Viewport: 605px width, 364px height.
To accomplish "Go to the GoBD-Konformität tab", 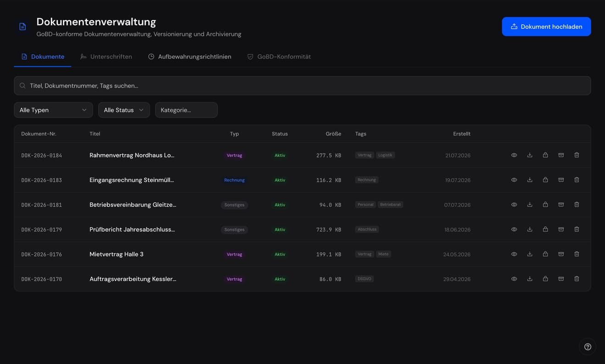I will [279, 57].
